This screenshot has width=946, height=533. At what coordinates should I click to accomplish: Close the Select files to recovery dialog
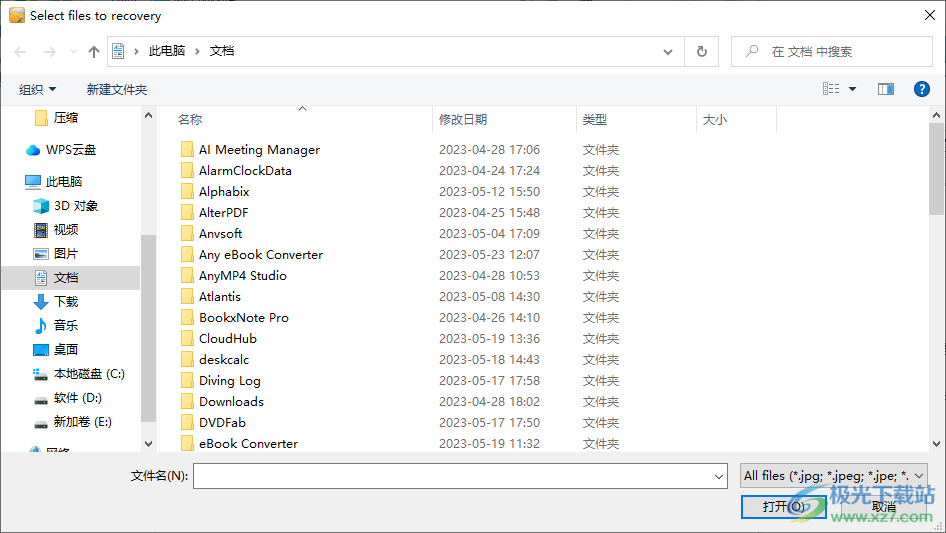(930, 15)
